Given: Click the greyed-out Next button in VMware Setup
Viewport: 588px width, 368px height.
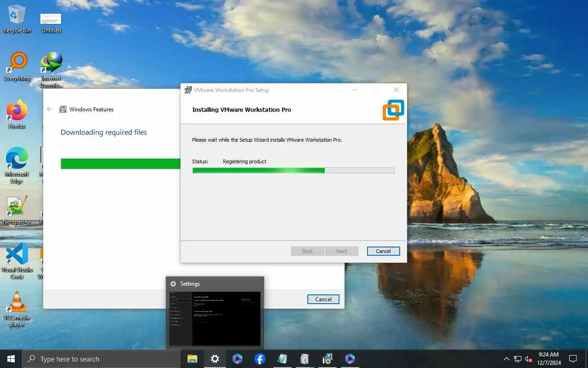Looking at the screenshot, I should (341, 251).
